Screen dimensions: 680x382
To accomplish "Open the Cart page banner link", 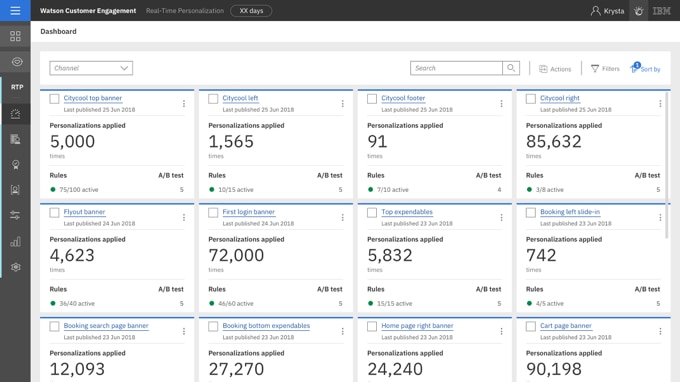I will 566,325.
